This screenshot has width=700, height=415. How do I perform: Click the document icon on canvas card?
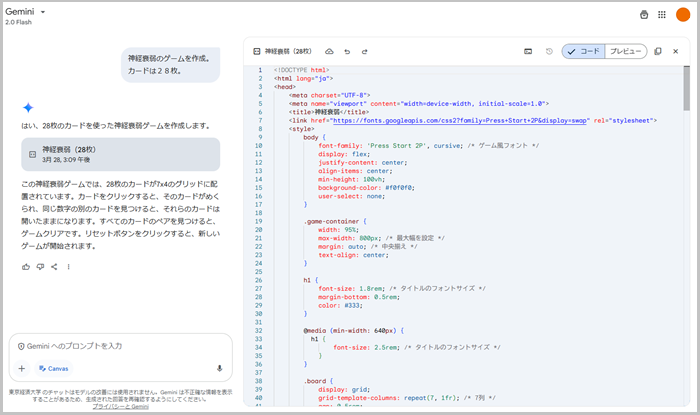point(32,154)
